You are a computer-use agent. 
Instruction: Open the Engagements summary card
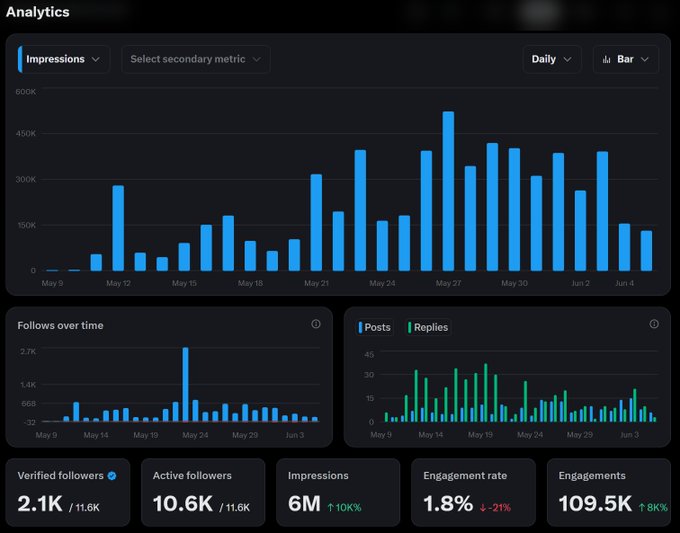point(609,492)
